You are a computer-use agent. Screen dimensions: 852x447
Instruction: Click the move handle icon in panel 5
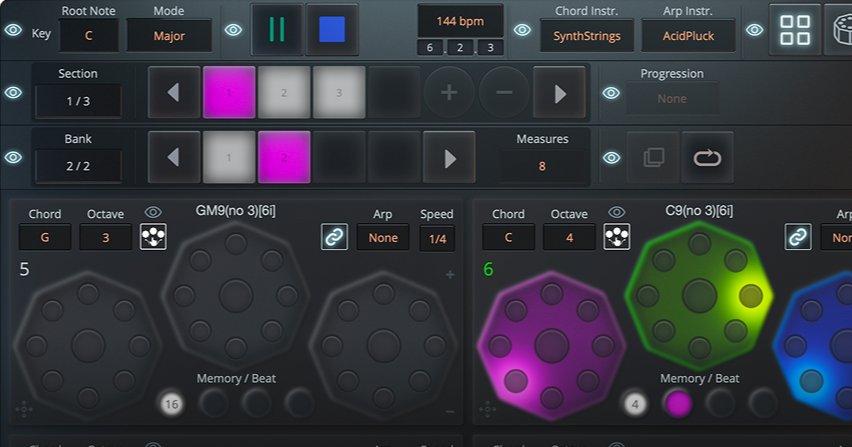coord(23,409)
